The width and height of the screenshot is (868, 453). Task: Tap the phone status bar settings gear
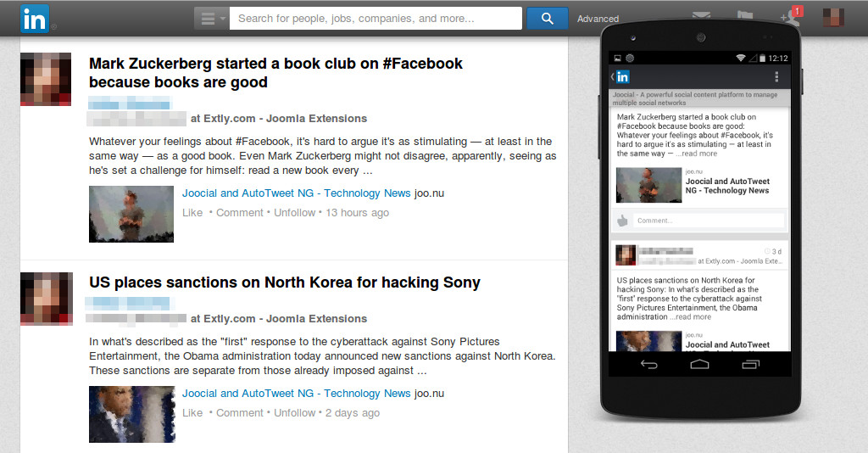630,59
